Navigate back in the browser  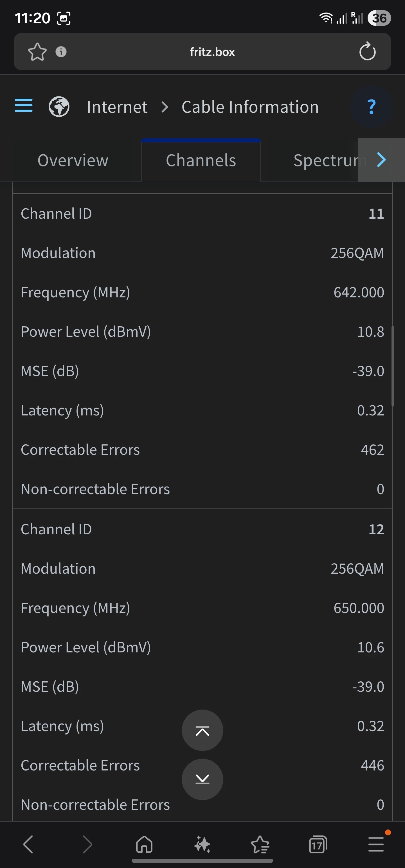28,844
